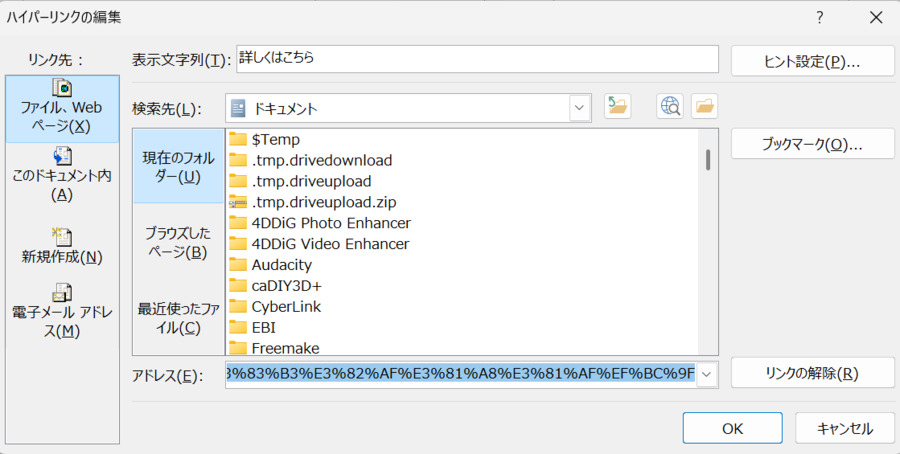
Task: Go up one folder level icon
Action: [x=618, y=107]
